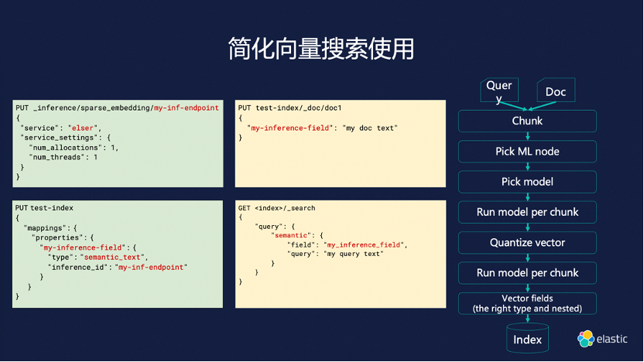This screenshot has width=644, height=362.
Task: Click the Vector fields step box
Action: [x=527, y=303]
